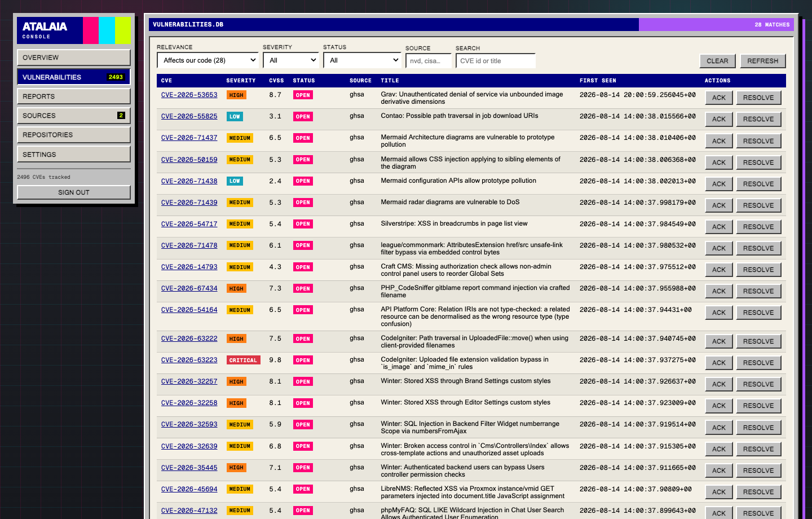Acknowledge CVE-2026-53653 with ACK

pos(719,98)
